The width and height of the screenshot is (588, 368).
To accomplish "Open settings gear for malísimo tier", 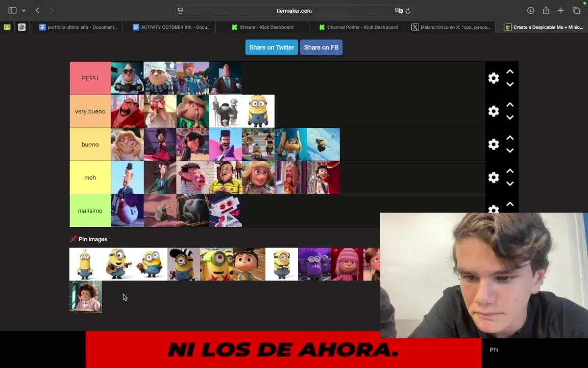I will point(494,209).
